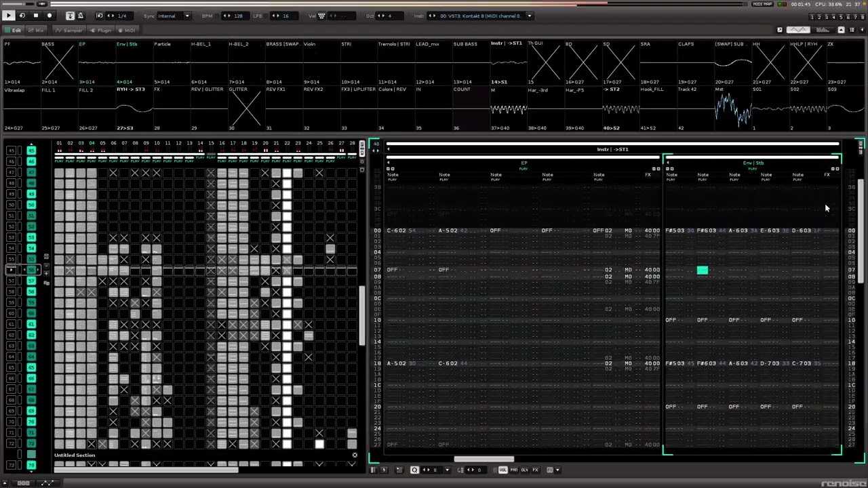868x488 pixels.
Task: Start playback with the Play button
Action: 9,16
